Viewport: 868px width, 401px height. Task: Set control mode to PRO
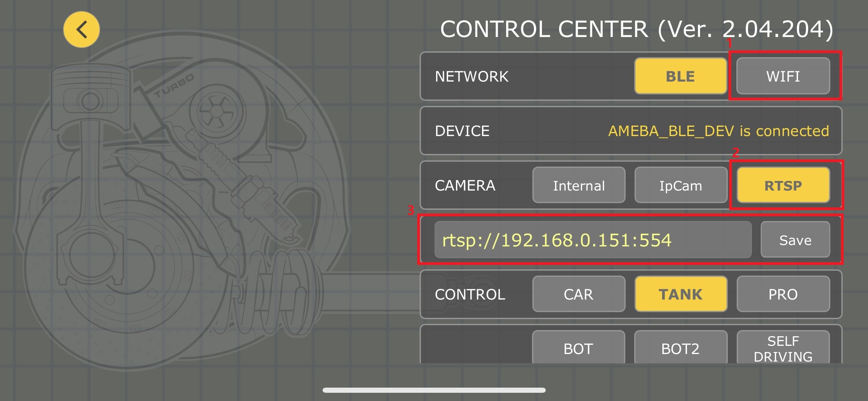point(783,294)
